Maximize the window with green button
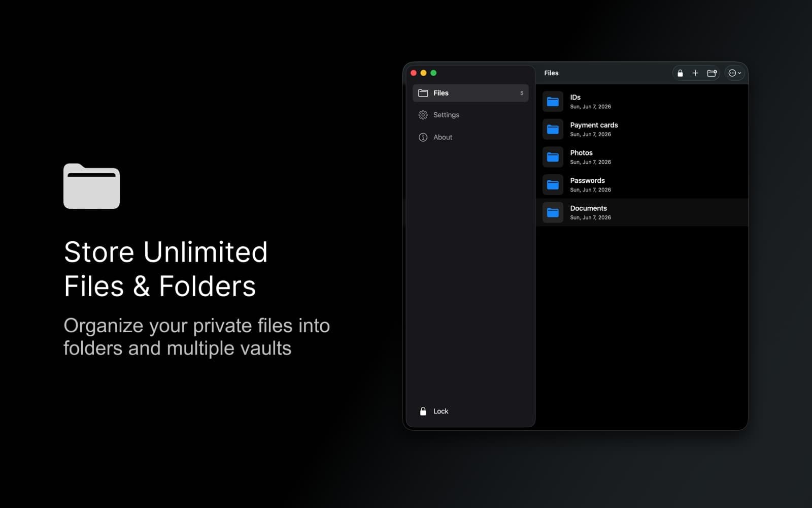 click(x=433, y=73)
